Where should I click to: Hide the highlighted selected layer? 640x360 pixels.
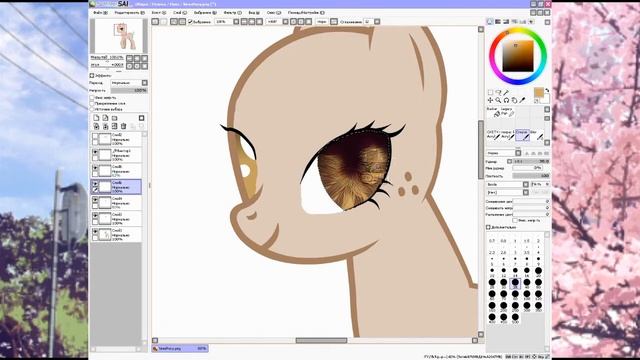(x=95, y=184)
